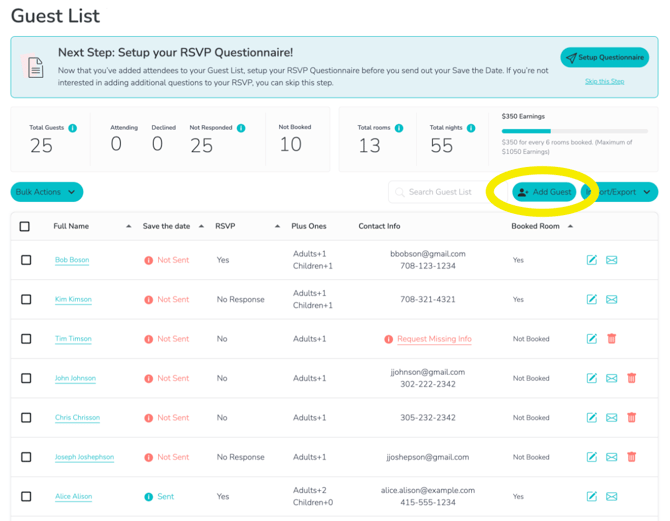This screenshot has width=670, height=521.
Task: Click the $350 earnings progress bar
Action: pos(574,131)
